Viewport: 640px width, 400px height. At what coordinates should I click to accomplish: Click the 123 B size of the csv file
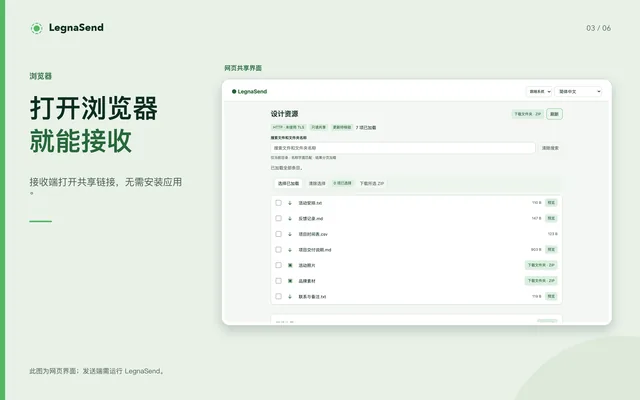(553, 234)
